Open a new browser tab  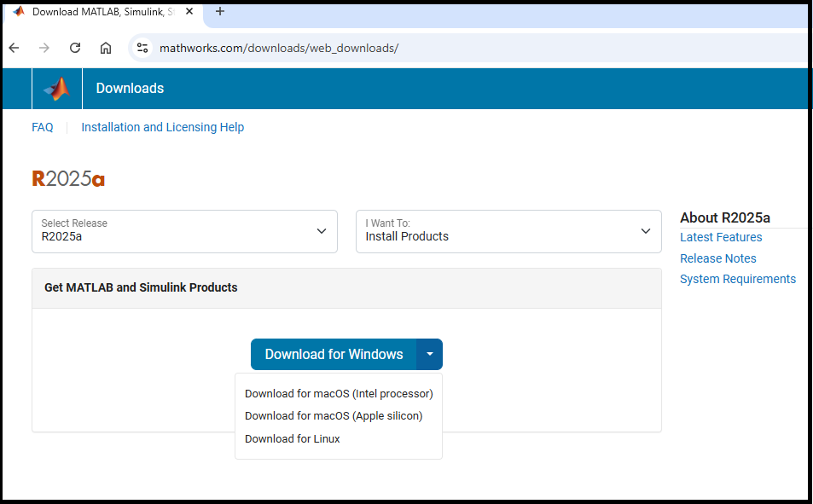[x=220, y=11]
